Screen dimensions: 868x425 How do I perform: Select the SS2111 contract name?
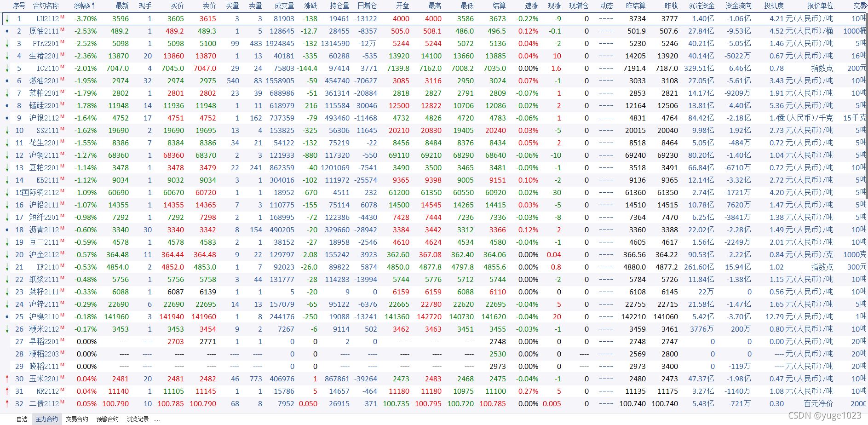tap(48, 131)
